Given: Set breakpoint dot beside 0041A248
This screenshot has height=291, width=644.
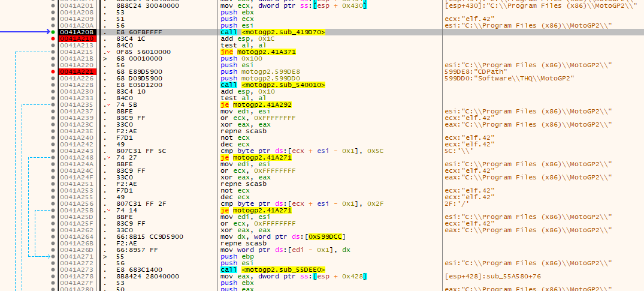Looking at the screenshot, I should (53, 157).
